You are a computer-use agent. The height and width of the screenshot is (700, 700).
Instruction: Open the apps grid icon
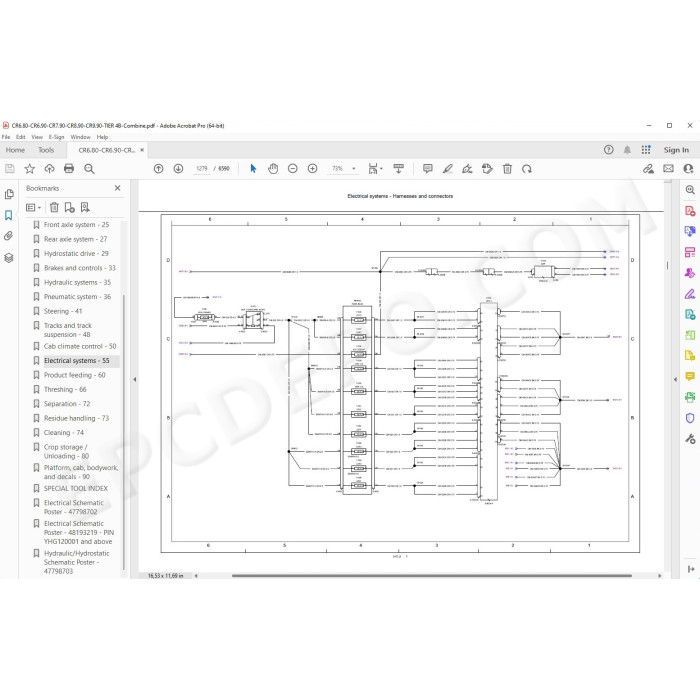coord(646,150)
